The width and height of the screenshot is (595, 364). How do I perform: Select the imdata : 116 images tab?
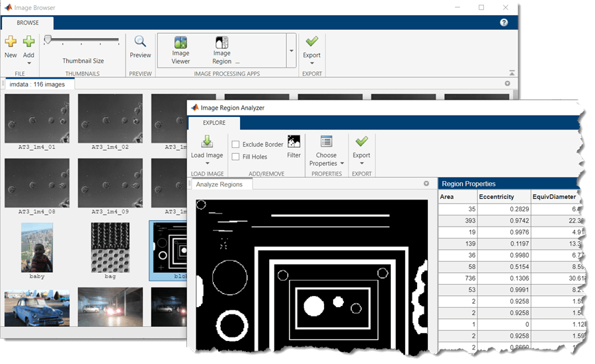point(37,84)
